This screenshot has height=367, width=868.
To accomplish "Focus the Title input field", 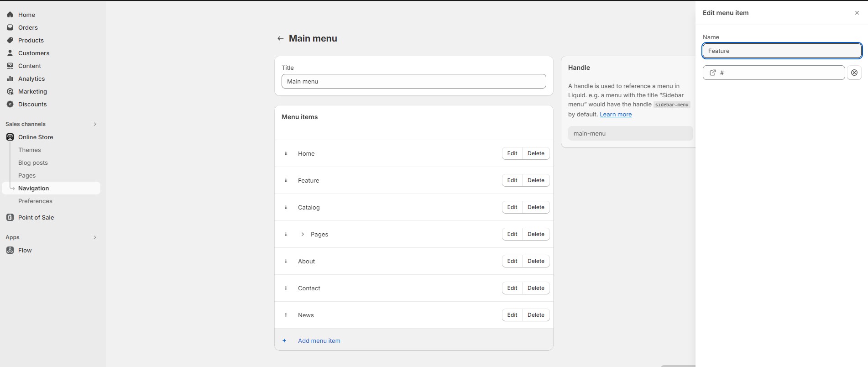I will click(414, 81).
